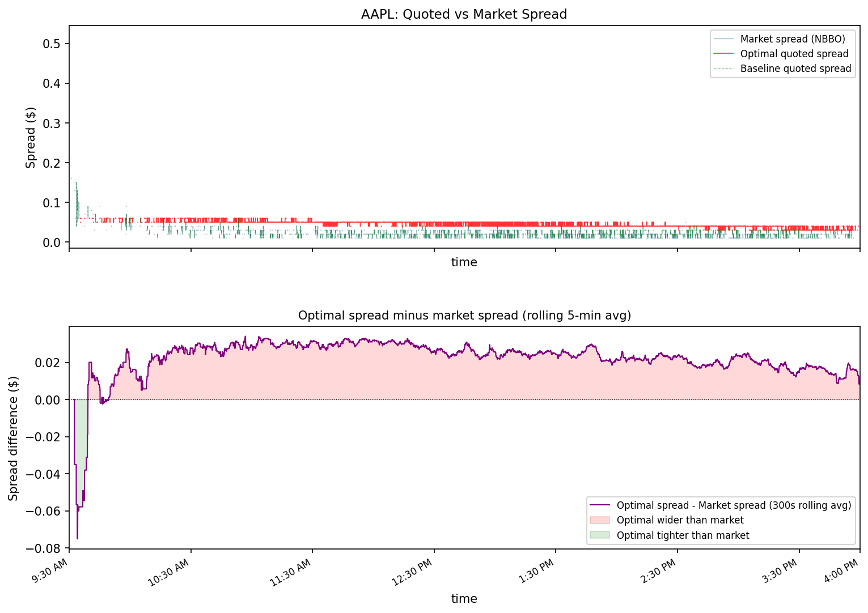
Task: Click the '11:30 AM' x-axis tick label
Action: (290, 571)
